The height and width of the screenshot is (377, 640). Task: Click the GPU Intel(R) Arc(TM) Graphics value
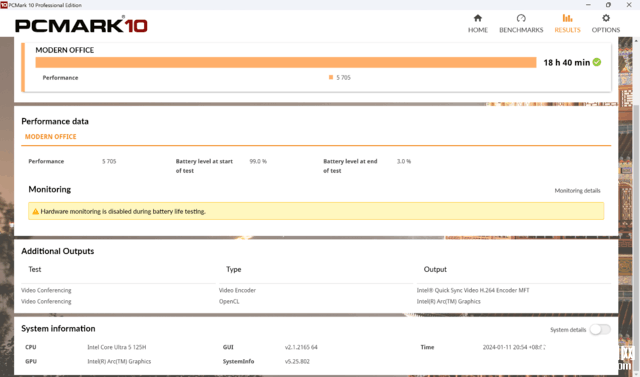coord(119,361)
